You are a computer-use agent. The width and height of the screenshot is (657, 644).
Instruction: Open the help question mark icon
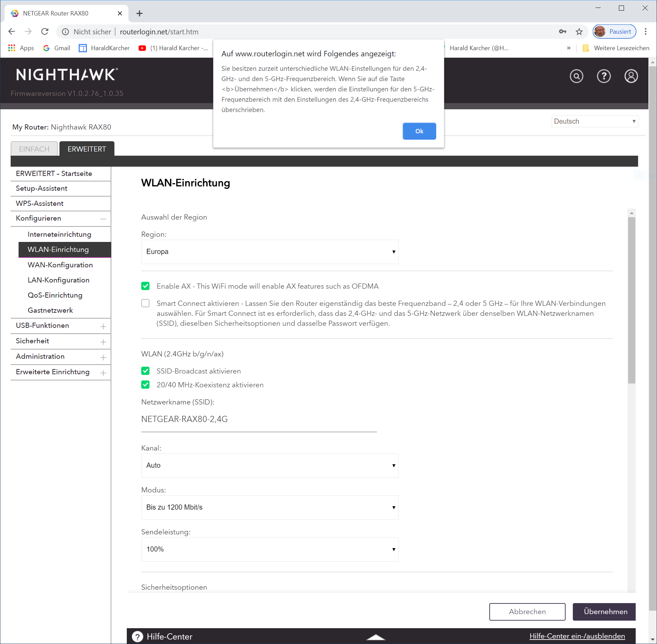(603, 76)
